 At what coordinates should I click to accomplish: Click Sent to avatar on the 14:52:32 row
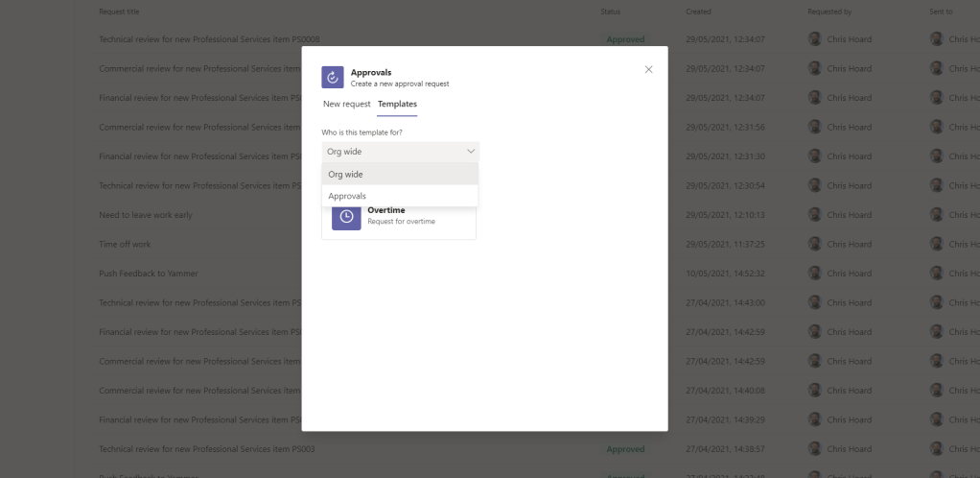coord(937,274)
